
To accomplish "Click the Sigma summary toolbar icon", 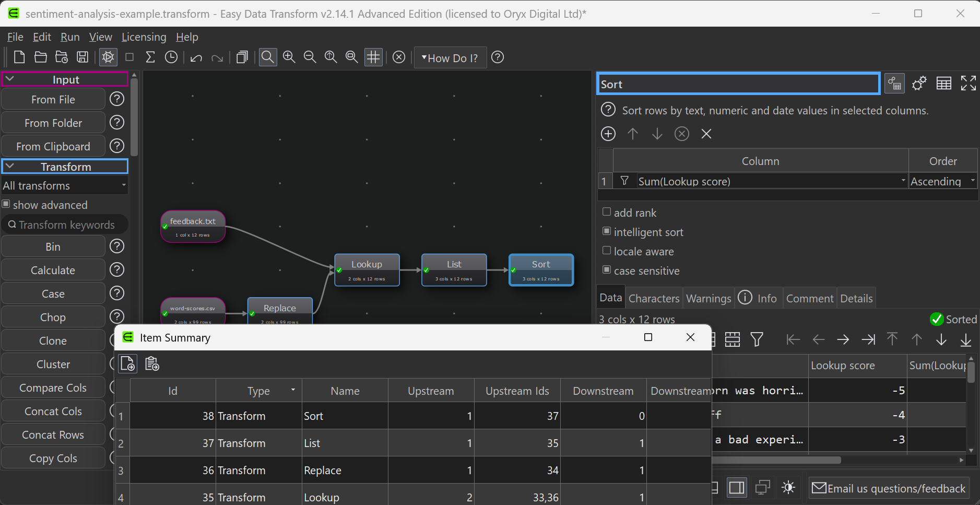I will click(150, 57).
